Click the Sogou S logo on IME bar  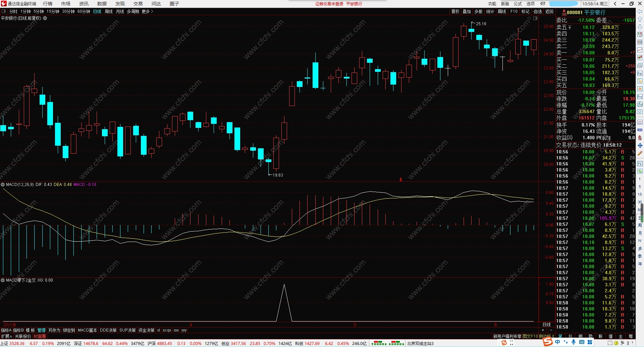[x=548, y=342]
